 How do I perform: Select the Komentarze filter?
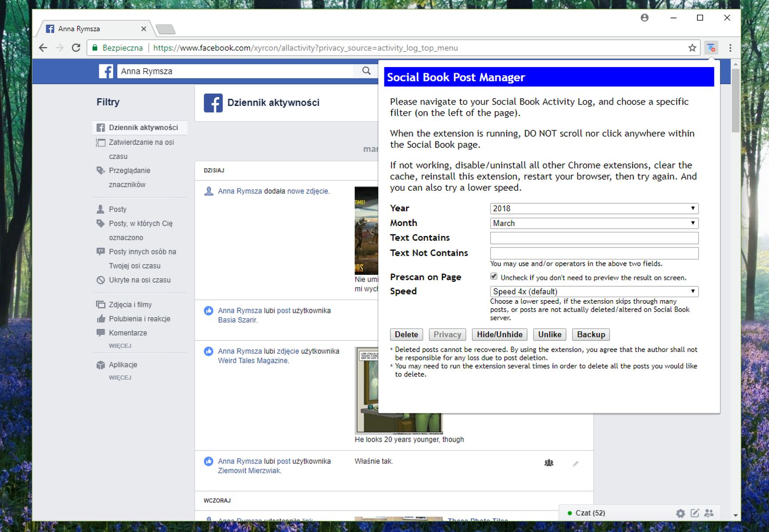point(139,333)
